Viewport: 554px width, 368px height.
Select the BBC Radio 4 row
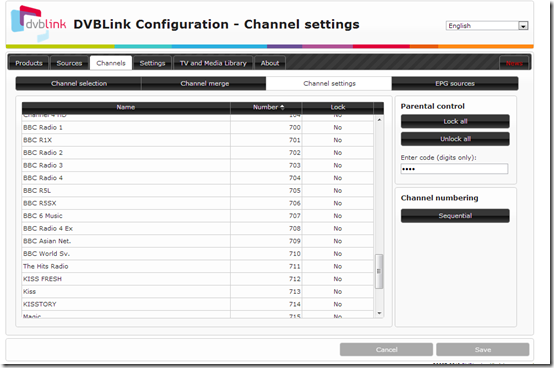click(x=198, y=178)
